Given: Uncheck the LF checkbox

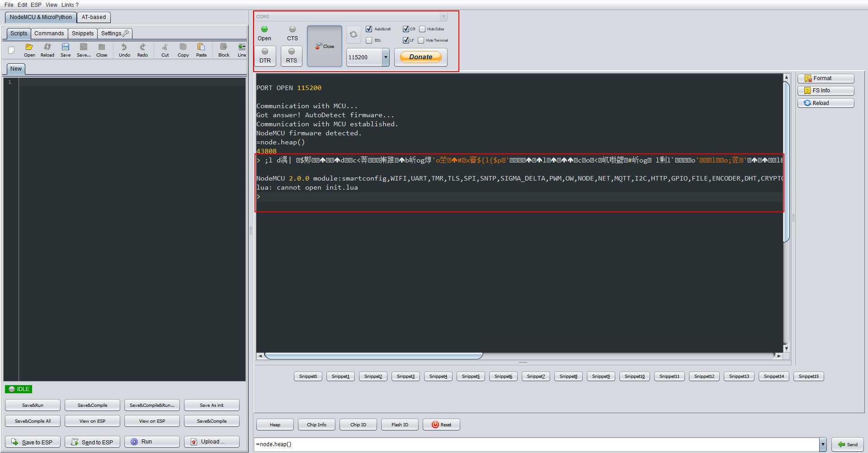Looking at the screenshot, I should tap(406, 40).
